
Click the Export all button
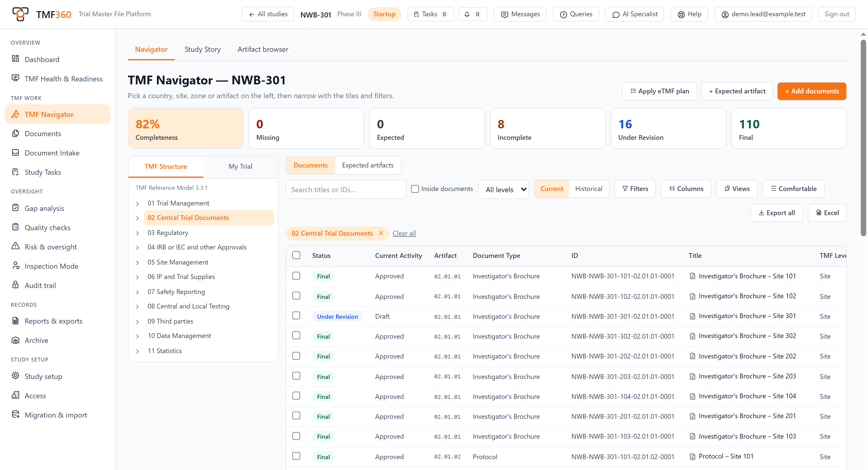pyautogui.click(x=776, y=213)
